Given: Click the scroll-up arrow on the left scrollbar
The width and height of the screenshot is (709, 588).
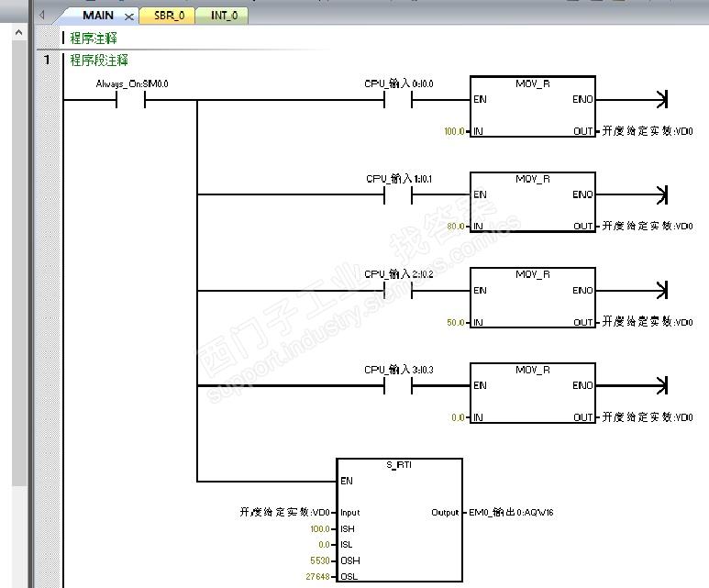Looking at the screenshot, I should tap(18, 33).
